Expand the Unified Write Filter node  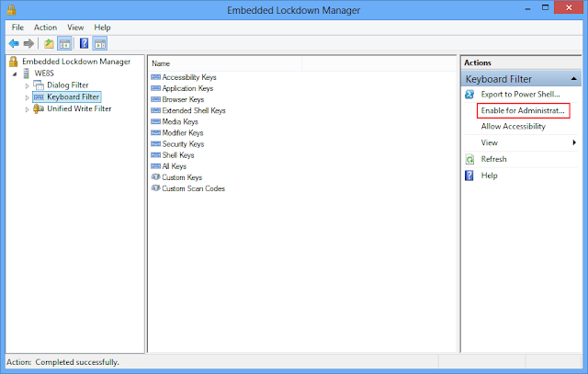(x=27, y=109)
